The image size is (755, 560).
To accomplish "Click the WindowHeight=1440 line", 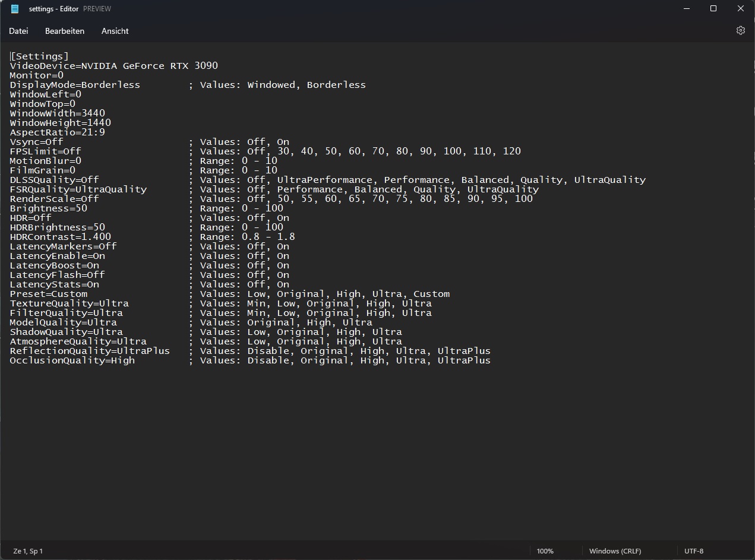I will pyautogui.click(x=61, y=123).
